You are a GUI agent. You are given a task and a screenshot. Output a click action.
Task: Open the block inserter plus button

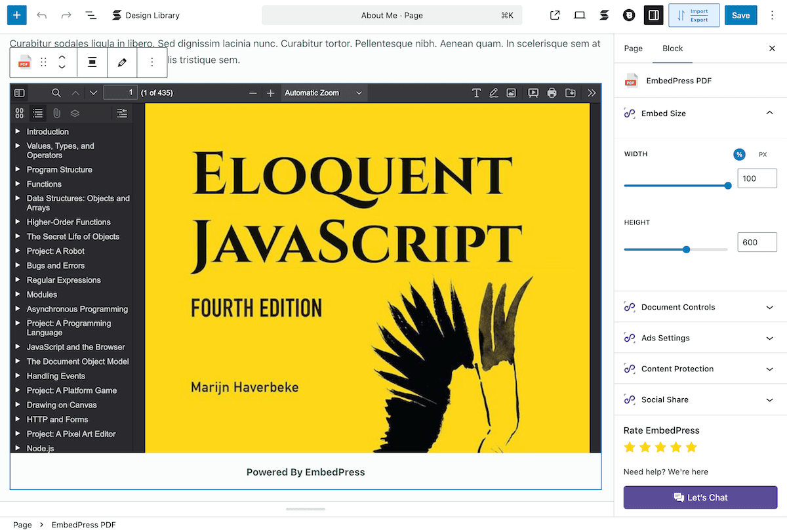[16, 15]
